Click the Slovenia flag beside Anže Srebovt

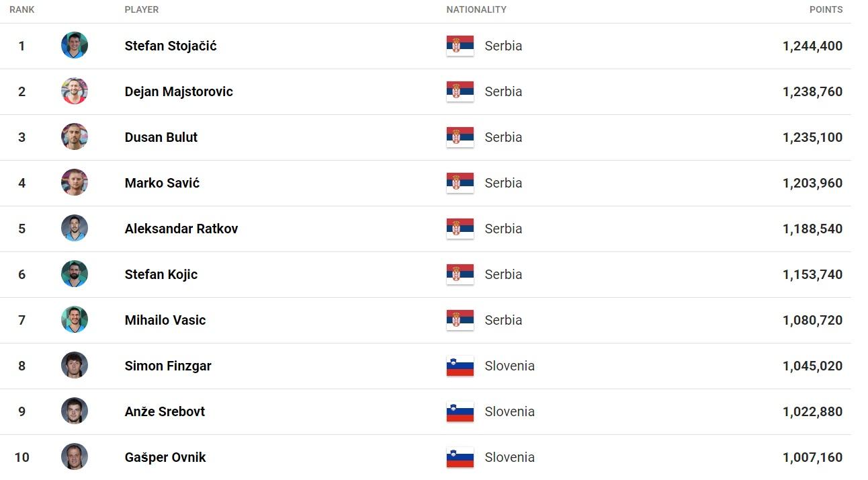(x=460, y=411)
